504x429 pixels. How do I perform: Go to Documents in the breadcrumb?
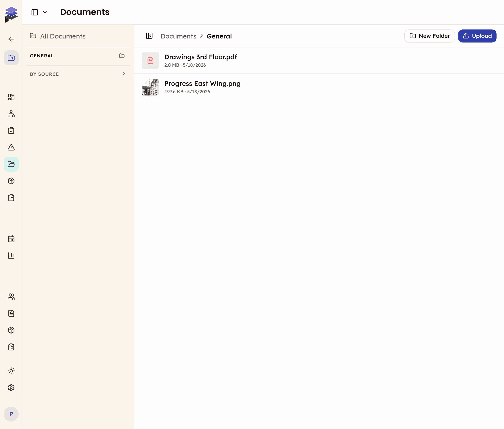click(178, 36)
